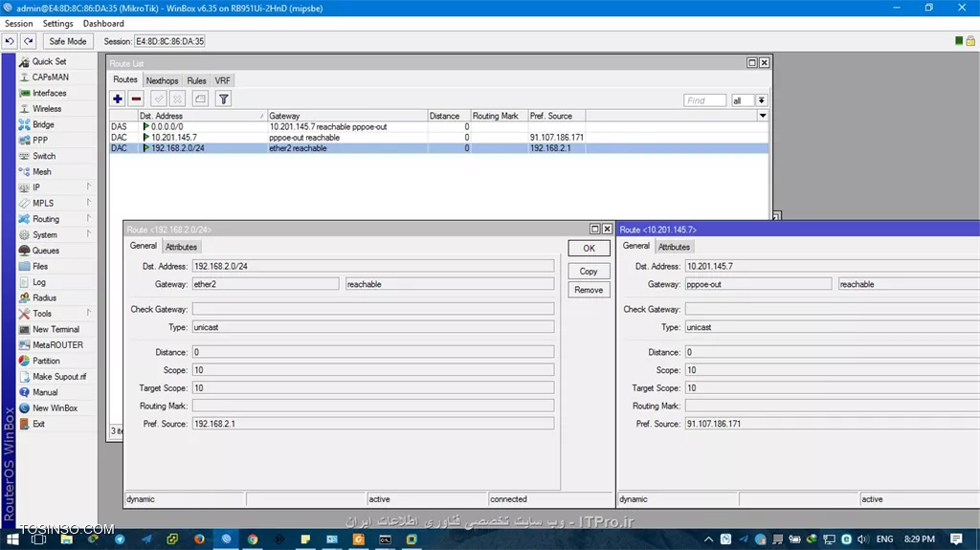Click the volume icon in system tray
This screenshot has height=550, width=980.
point(862,539)
